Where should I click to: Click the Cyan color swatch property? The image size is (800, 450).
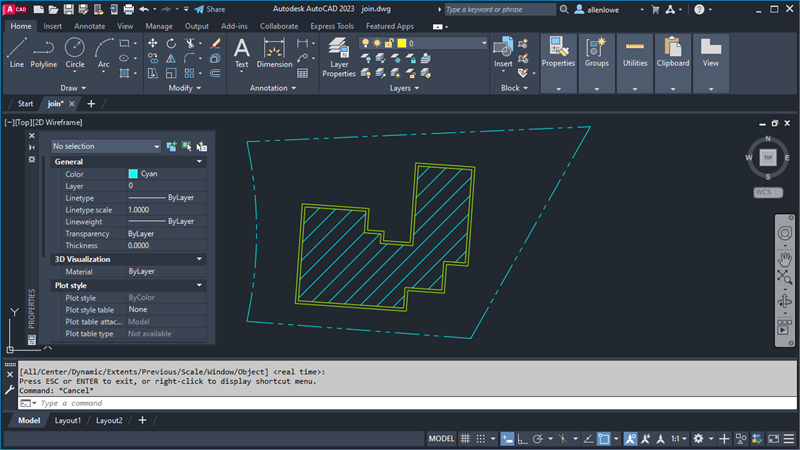point(133,174)
